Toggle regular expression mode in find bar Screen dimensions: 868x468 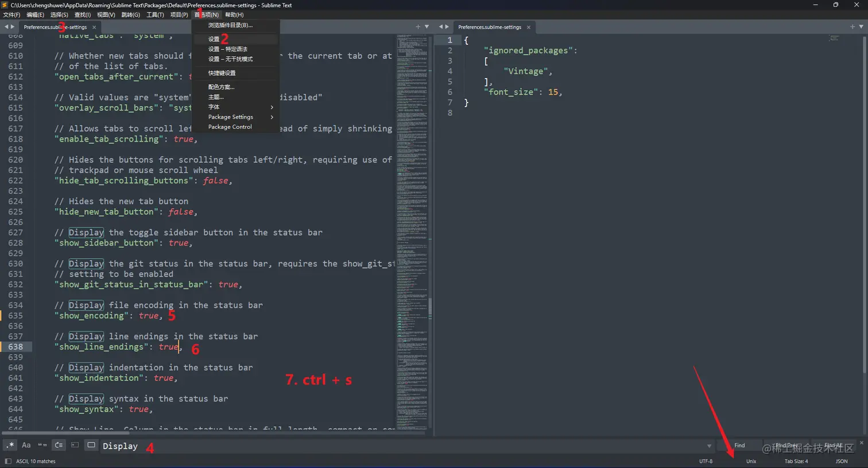(10, 445)
